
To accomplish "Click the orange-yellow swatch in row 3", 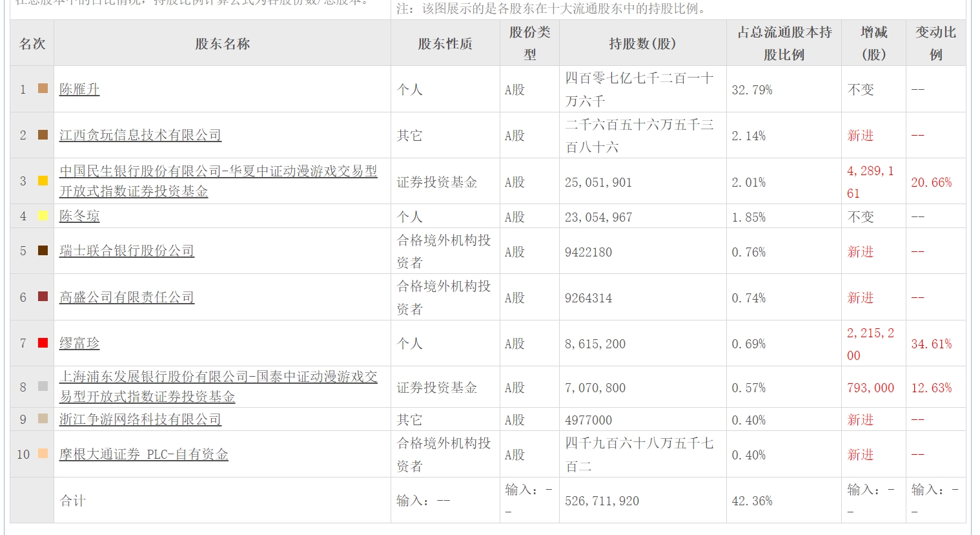I will click(43, 181).
